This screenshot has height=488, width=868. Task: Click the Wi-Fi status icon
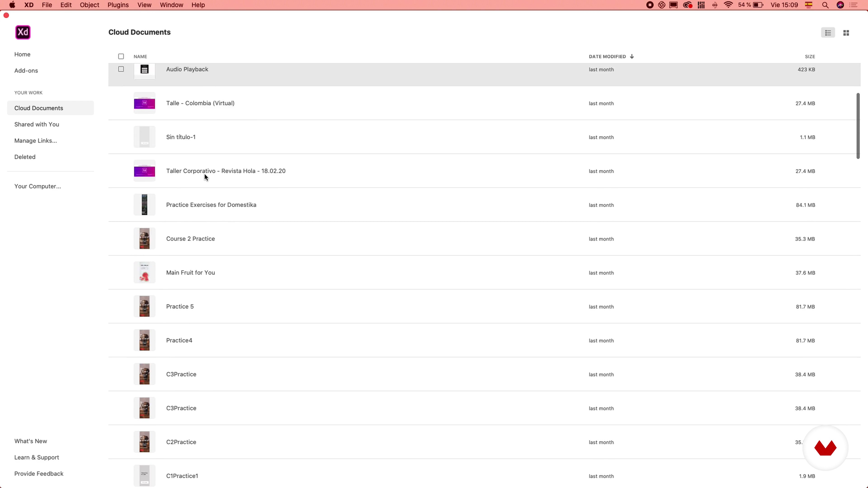(729, 5)
